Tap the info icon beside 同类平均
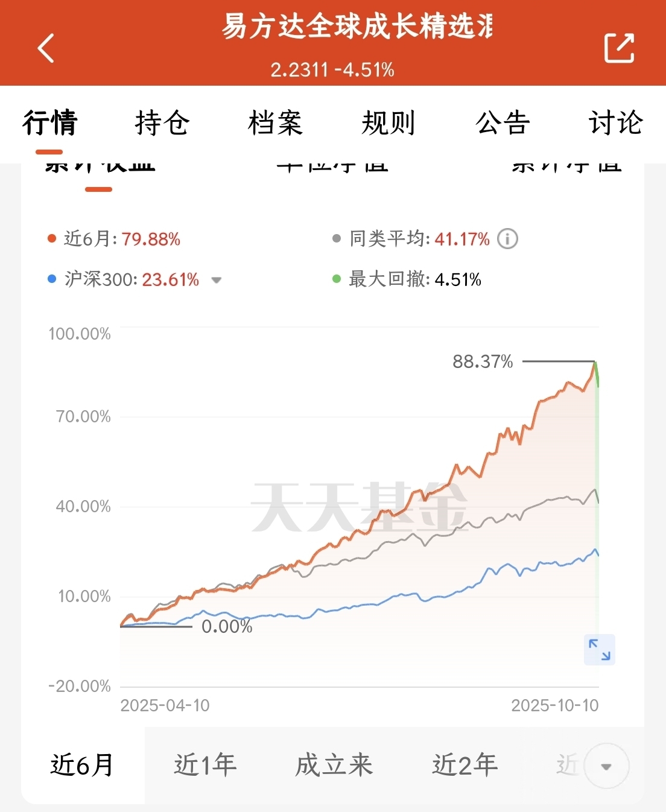Screen dimensions: 666x812 click(507, 239)
